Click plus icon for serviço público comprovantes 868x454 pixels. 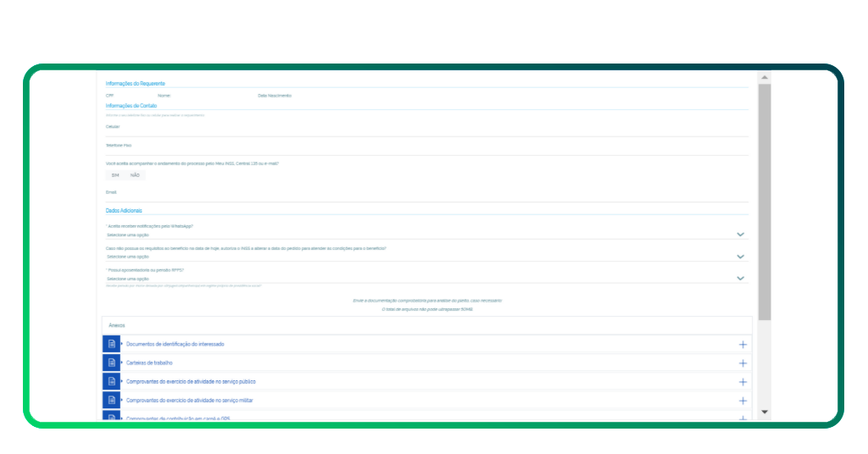click(743, 382)
